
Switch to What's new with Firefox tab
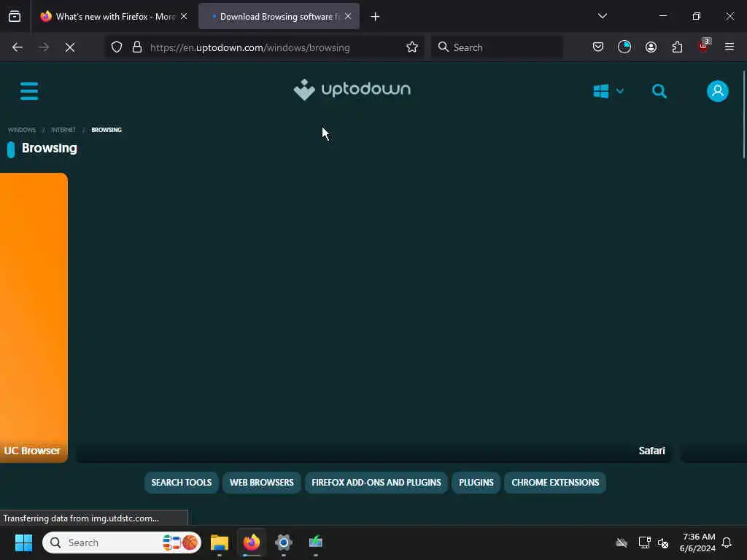(113, 17)
